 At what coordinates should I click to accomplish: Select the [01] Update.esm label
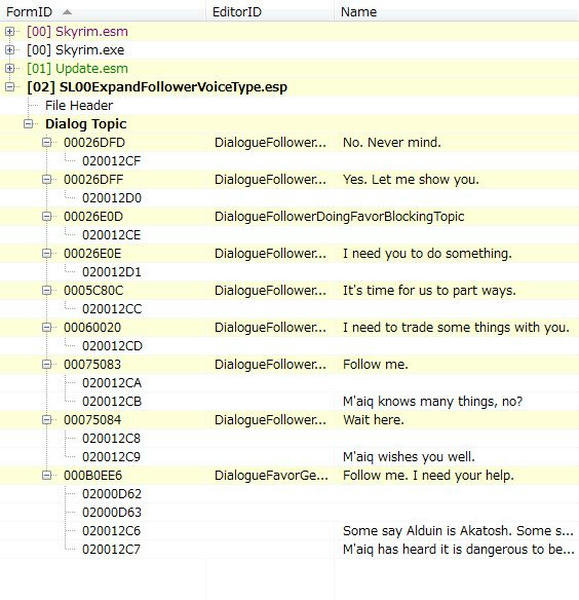pyautogui.click(x=77, y=68)
